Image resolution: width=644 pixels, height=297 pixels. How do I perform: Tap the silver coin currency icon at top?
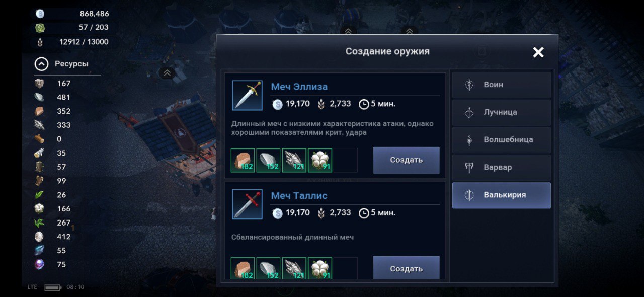(x=40, y=14)
